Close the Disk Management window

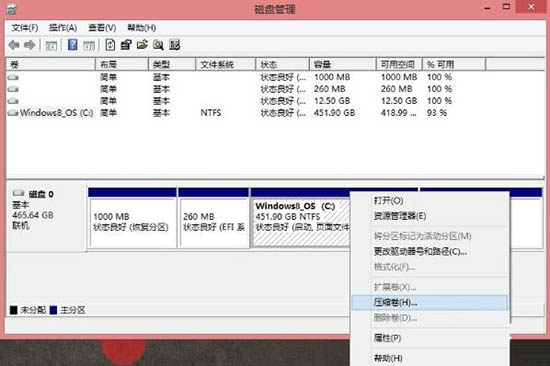tap(531, 7)
